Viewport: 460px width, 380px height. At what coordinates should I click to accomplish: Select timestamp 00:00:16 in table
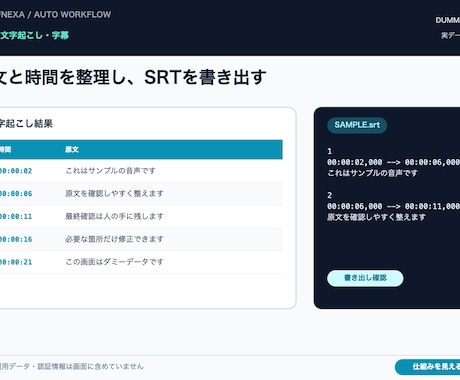[16, 239]
